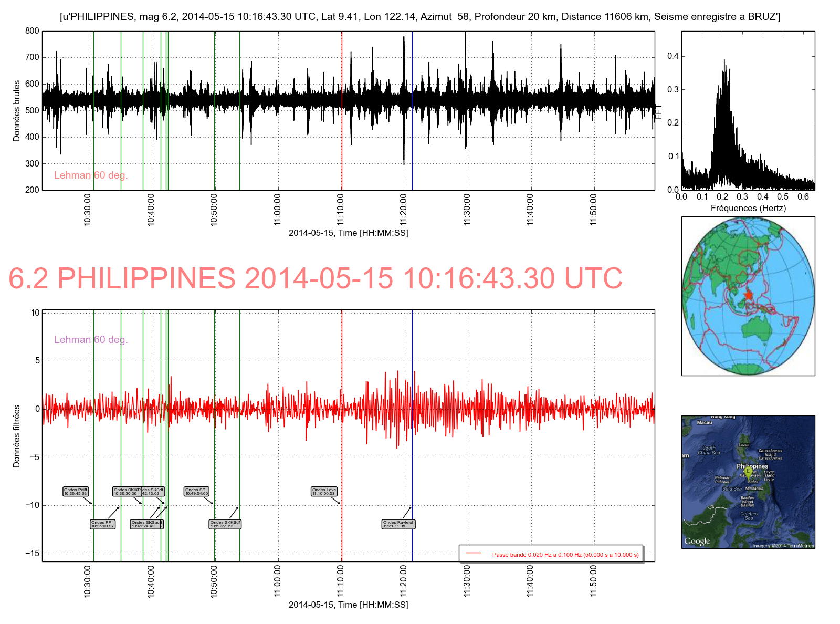
Task: Click the Ondes SKKSdf annotation box
Action: [x=225, y=524]
